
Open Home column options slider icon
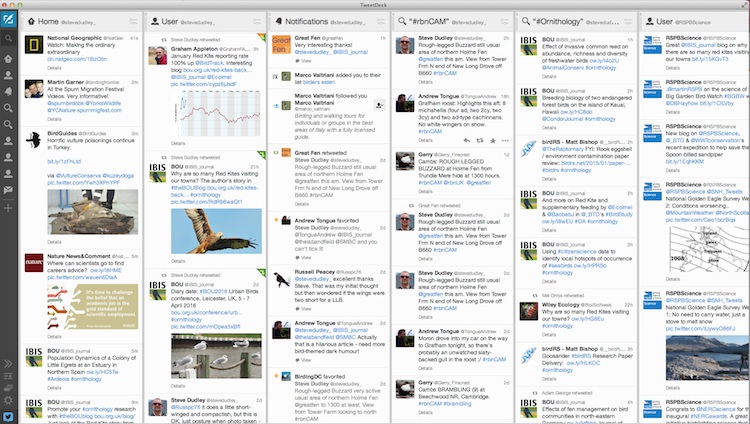(x=133, y=22)
